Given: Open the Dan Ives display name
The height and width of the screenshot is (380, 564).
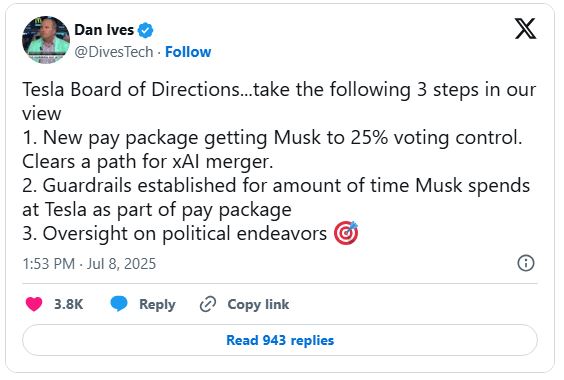Looking at the screenshot, I should pyautogui.click(x=104, y=30).
